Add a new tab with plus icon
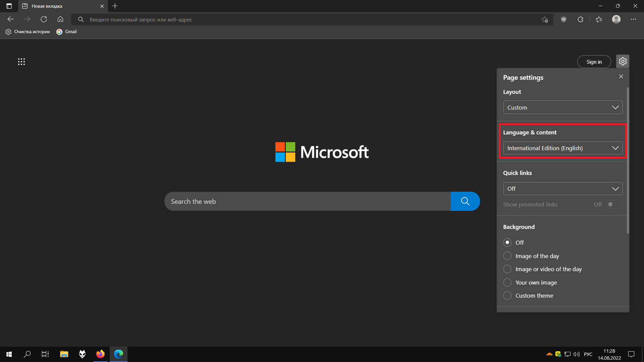 click(115, 6)
